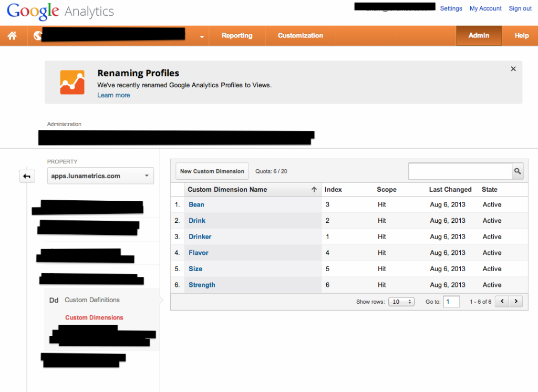Click the Active state in Strength row
538x392 pixels.
(492, 285)
